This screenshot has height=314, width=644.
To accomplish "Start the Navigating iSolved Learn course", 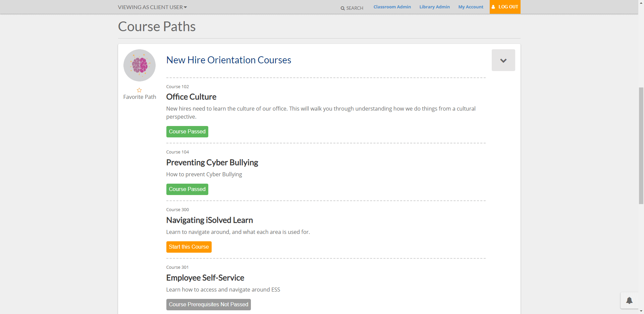I will pyautogui.click(x=189, y=247).
